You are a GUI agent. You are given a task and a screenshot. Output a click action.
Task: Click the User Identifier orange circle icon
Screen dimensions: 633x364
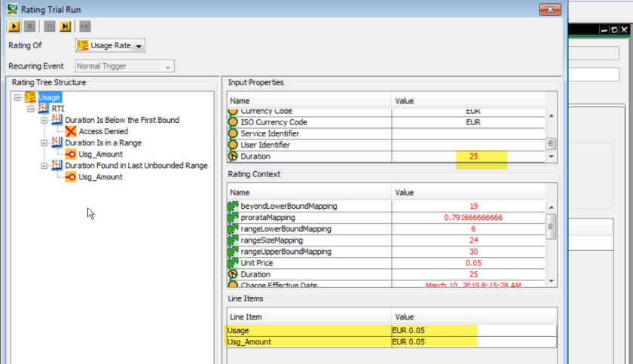click(x=233, y=145)
